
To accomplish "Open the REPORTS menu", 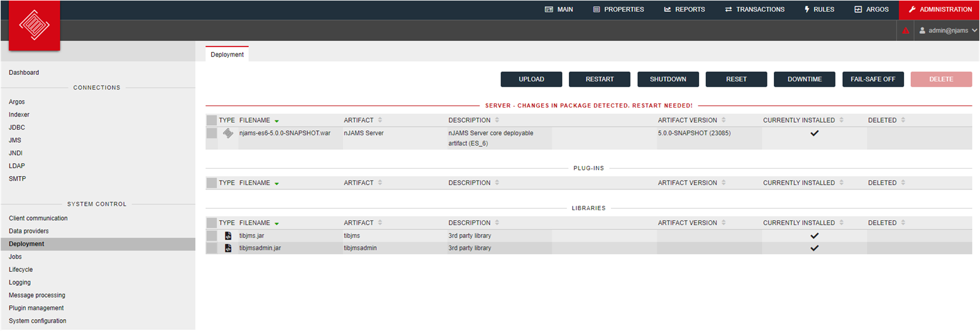I will (x=685, y=9).
